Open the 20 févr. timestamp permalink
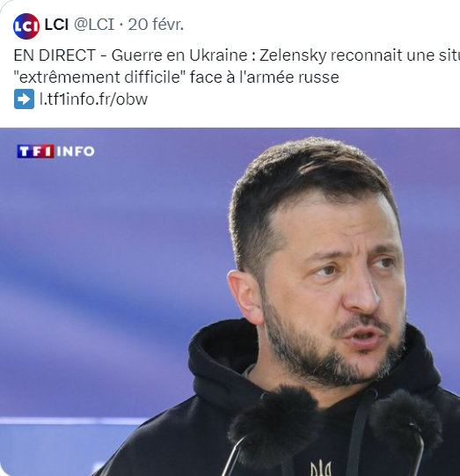Image resolution: width=460 pixels, height=476 pixels. (156, 24)
